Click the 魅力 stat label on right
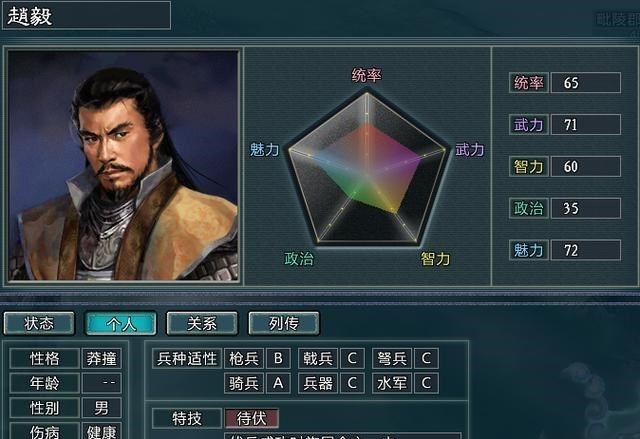 (529, 250)
